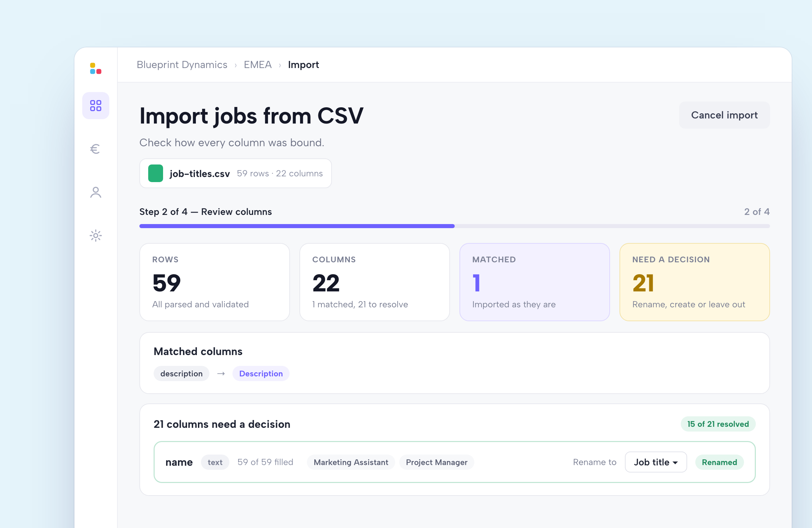
Task: Select the Need a decision card
Action: 694,282
